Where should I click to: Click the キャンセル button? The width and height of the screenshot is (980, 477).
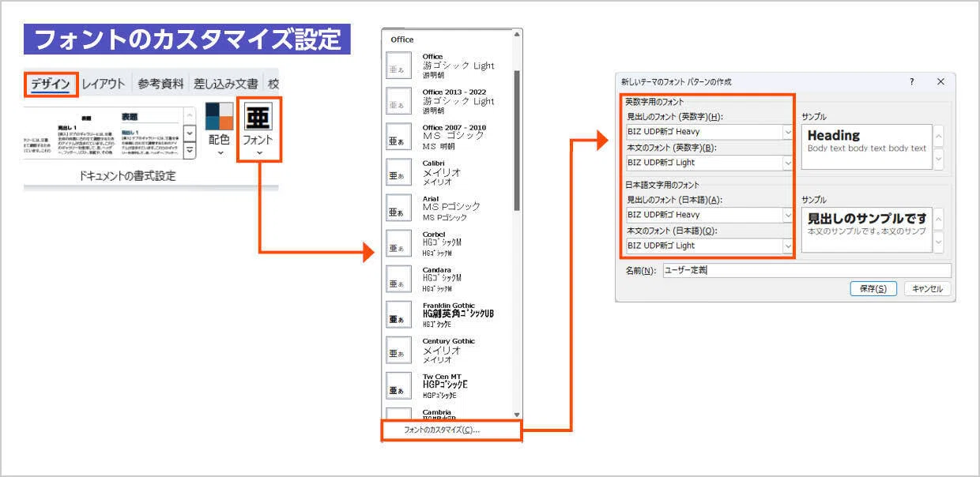point(927,289)
